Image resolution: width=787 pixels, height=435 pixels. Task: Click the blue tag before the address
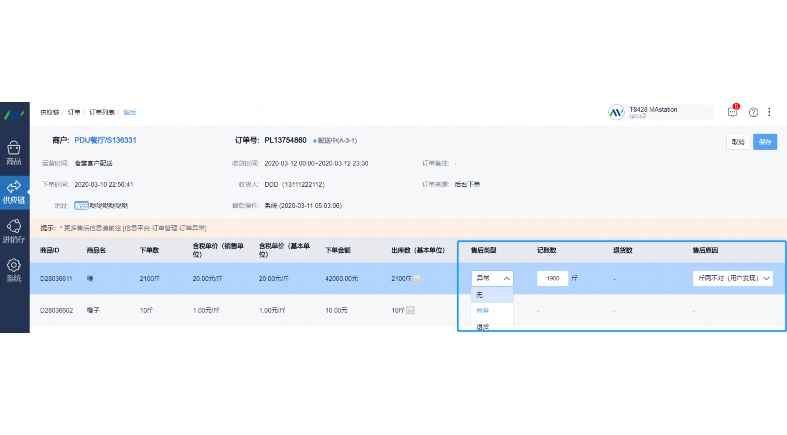click(81, 206)
